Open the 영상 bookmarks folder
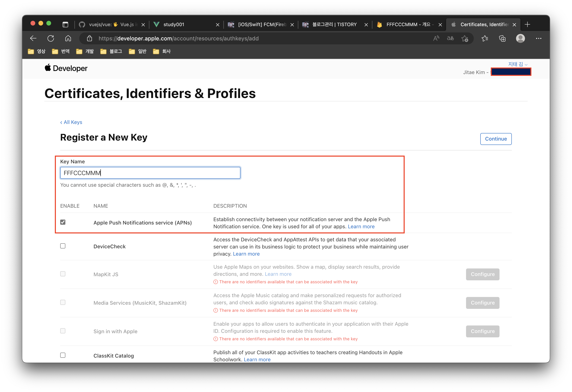572x392 pixels. (37, 51)
